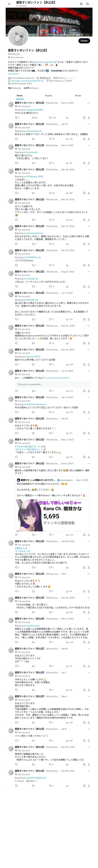This screenshot has width=98, height=868.
Task: Bookmark the Nov 6, 2022 post
Action: [x=84, y=118]
